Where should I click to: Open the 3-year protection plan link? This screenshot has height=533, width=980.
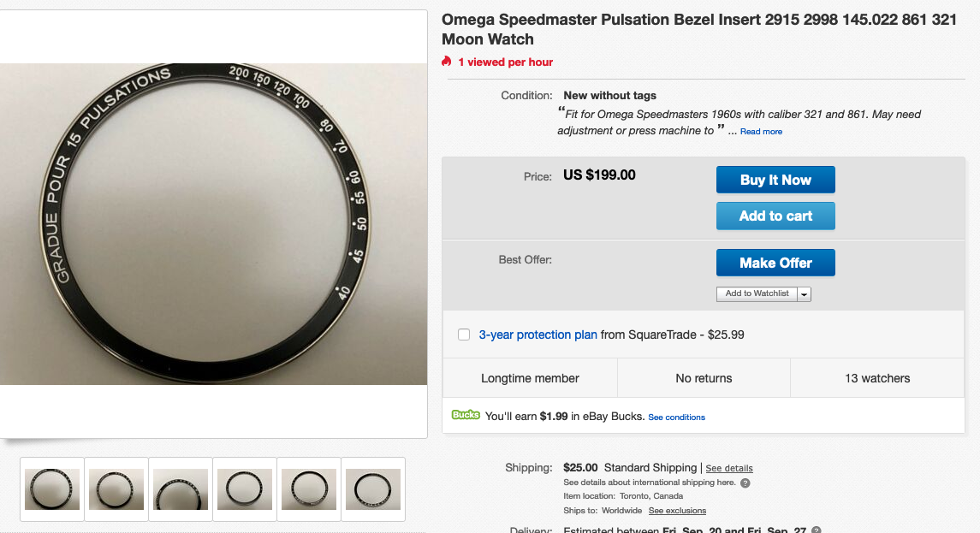538,335
